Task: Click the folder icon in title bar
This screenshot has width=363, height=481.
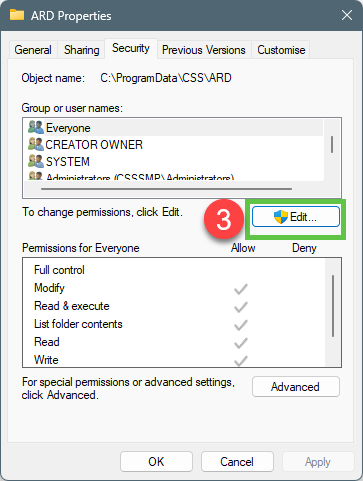Action: (17, 15)
